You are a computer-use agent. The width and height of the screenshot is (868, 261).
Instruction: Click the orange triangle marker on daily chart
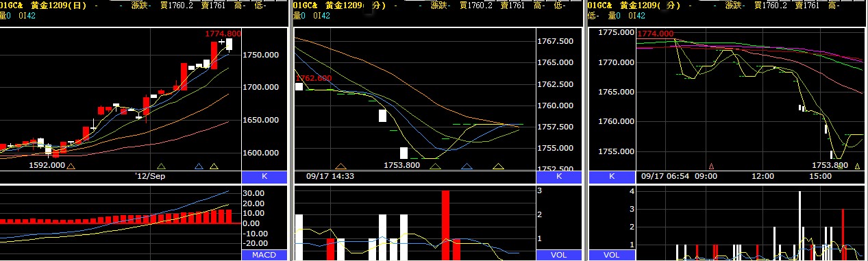71,166
